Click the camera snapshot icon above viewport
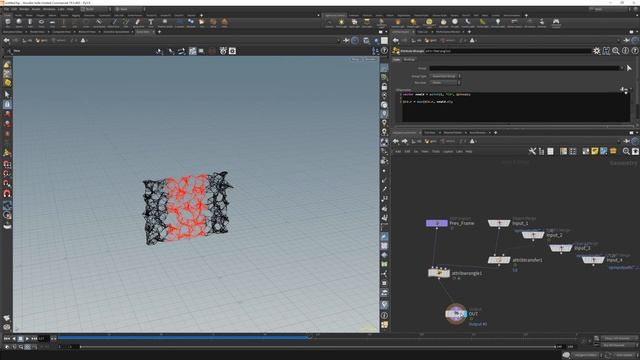This screenshot has width=640, height=360. [232, 51]
